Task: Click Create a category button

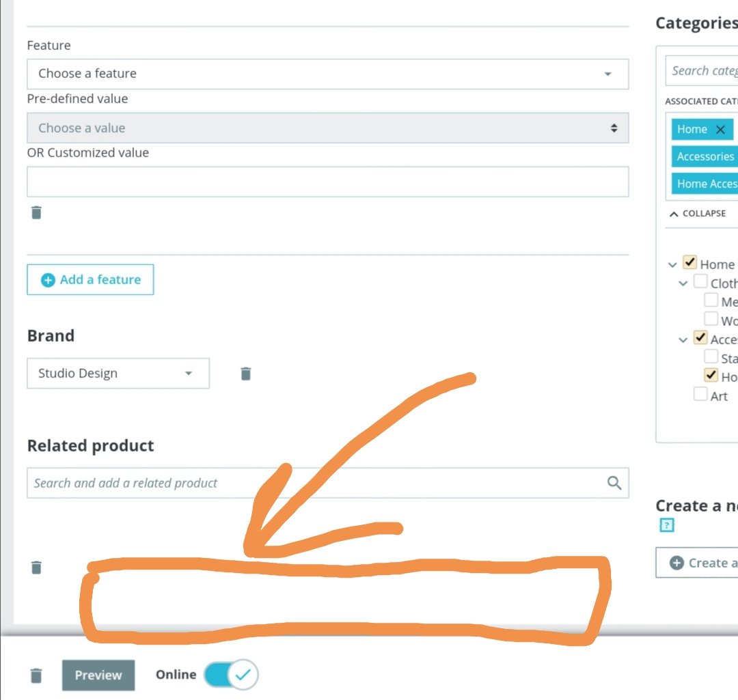Action: pyautogui.click(x=697, y=563)
